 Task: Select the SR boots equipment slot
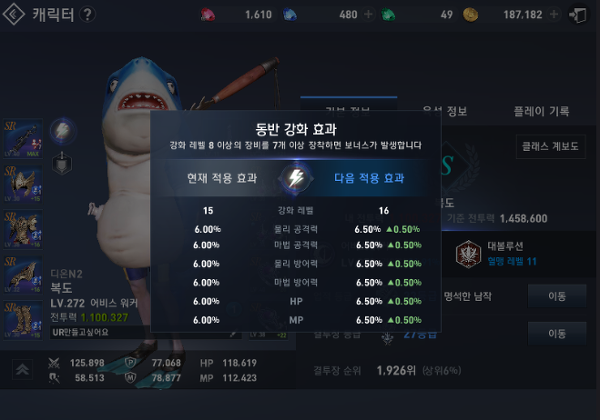point(23,320)
